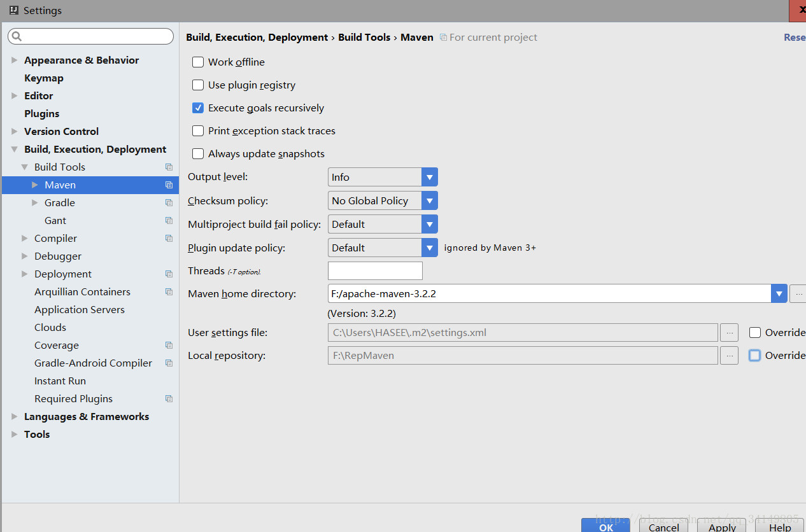Focus the settings search field
This screenshot has height=532, width=806.
coord(90,36)
